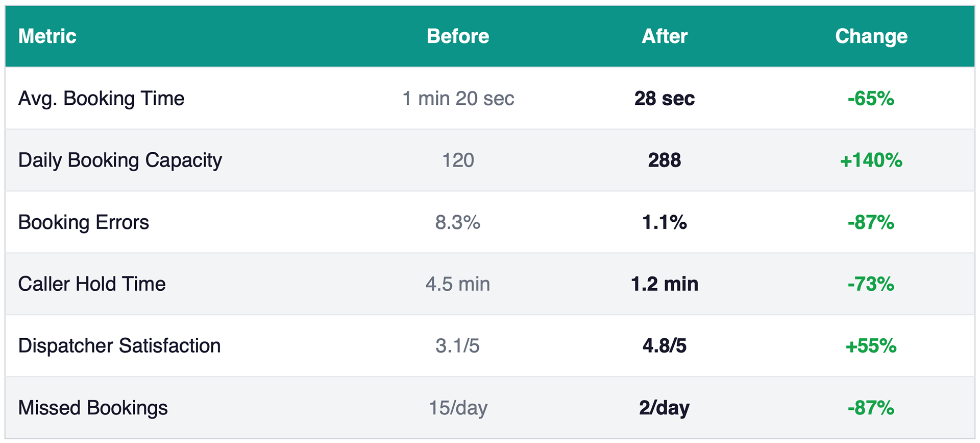Select the 28 sec After value
The width and height of the screenshot is (980, 443).
[665, 99]
